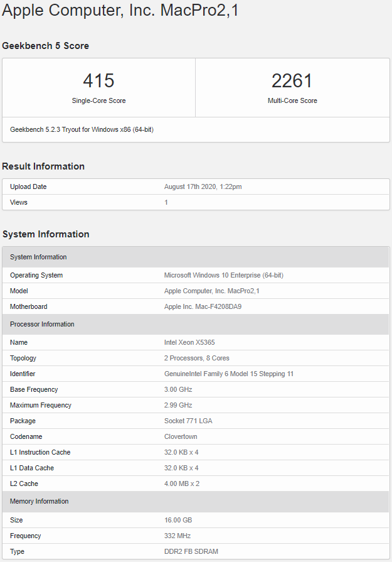Click the 'L2 Cache' label

pos(24,484)
